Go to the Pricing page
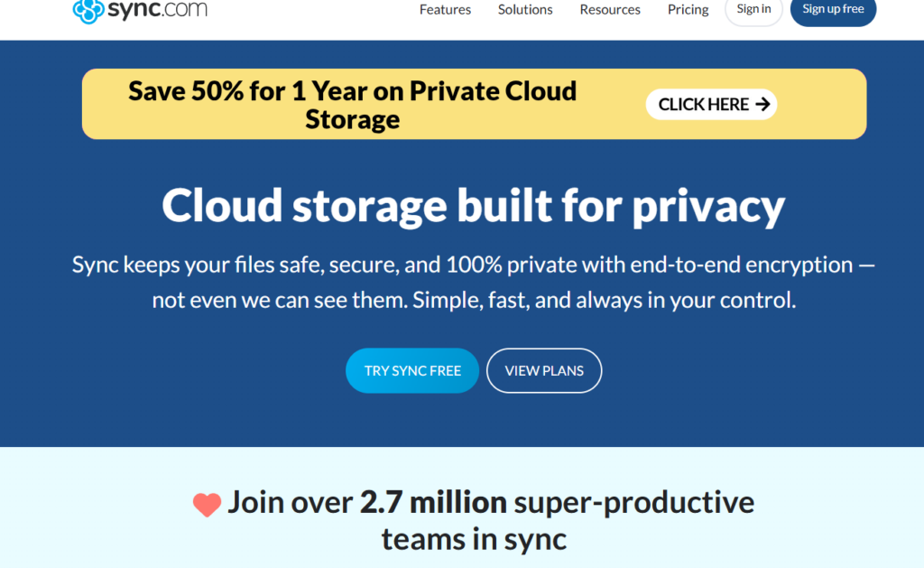The height and width of the screenshot is (568, 924). 688,9
